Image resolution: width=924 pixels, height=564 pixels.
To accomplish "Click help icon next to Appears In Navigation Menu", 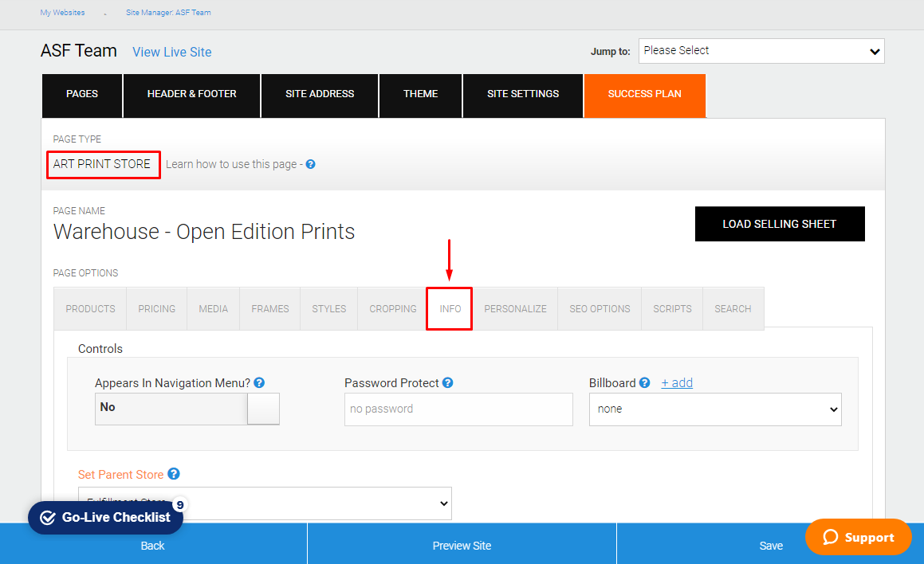I will pyautogui.click(x=259, y=383).
